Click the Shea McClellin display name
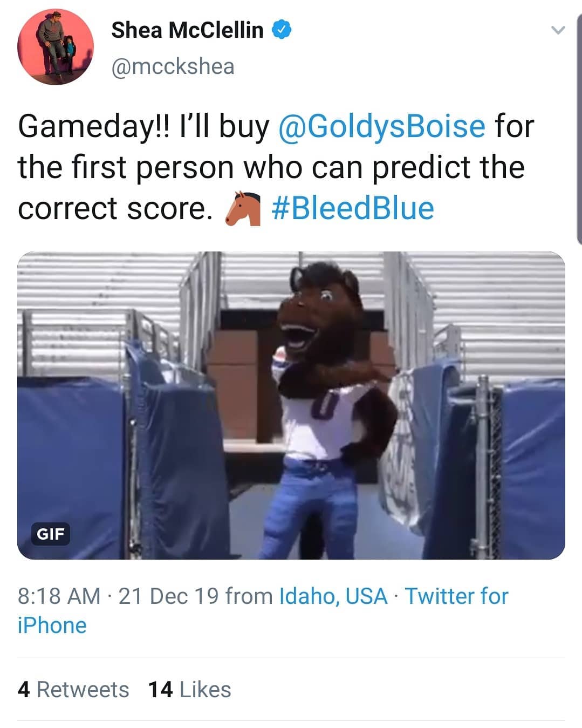 pyautogui.click(x=187, y=30)
